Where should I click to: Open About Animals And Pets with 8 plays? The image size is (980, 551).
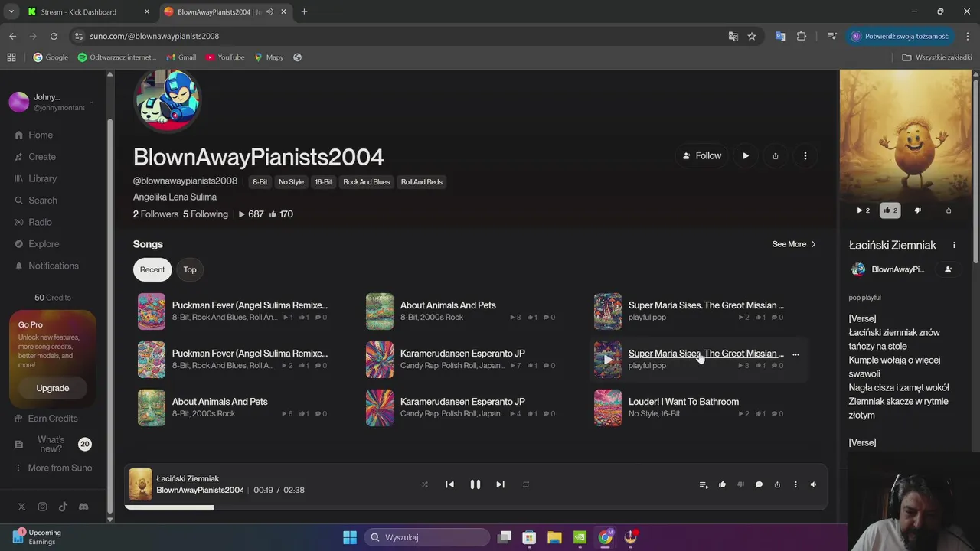448,305
